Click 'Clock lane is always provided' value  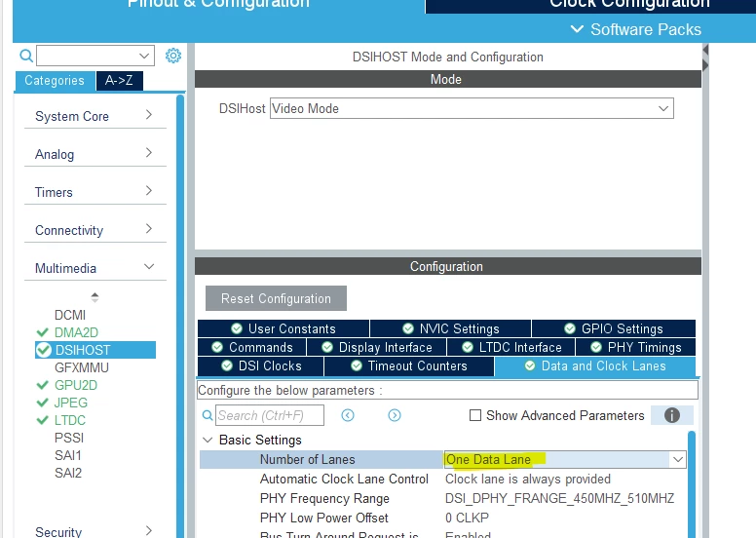(527, 479)
